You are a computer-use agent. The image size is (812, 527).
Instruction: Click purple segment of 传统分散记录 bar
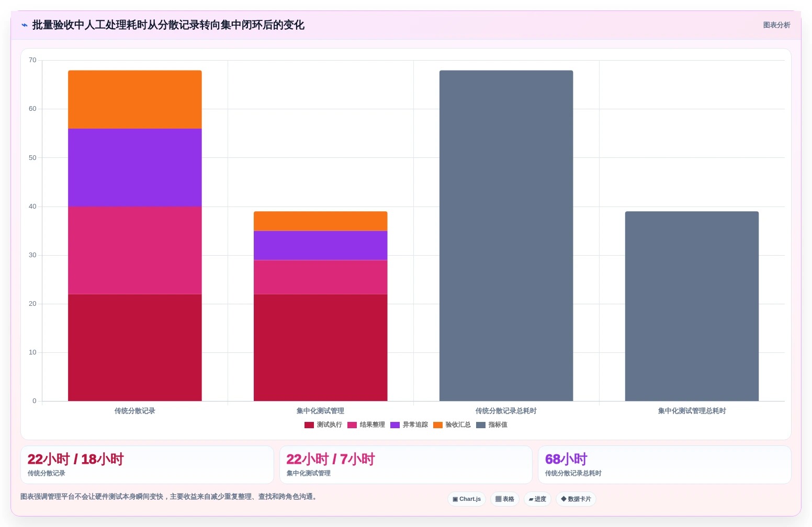[135, 167]
